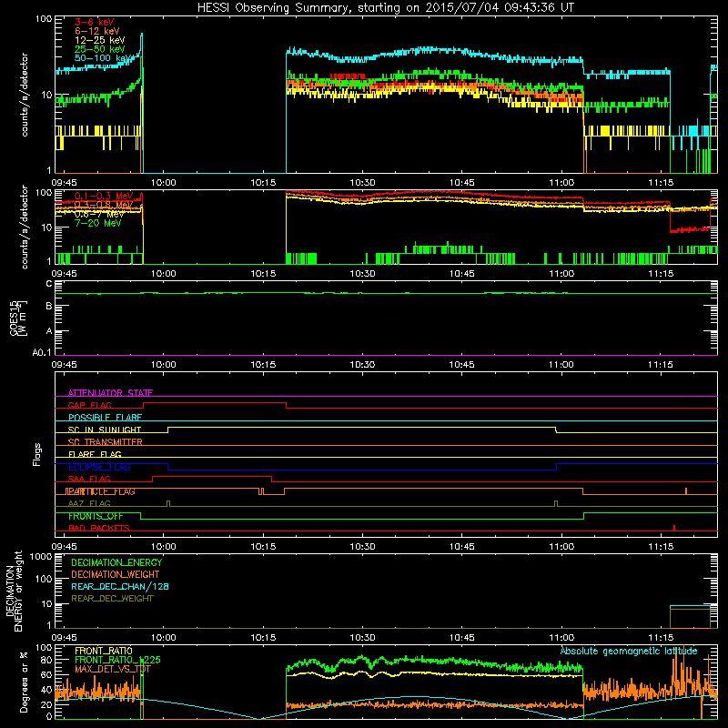Select the POSSIBLE_FLARE flag label

(105, 418)
